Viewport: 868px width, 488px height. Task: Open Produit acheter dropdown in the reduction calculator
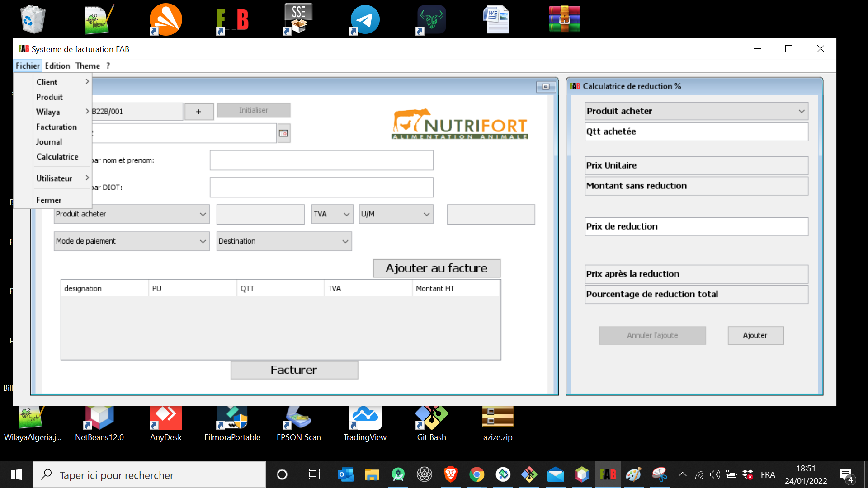(x=696, y=111)
